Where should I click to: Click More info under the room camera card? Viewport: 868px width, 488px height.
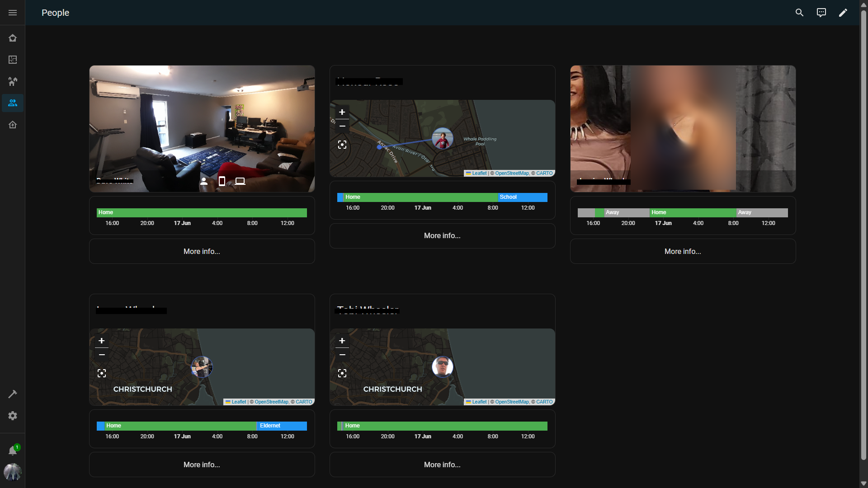202,251
